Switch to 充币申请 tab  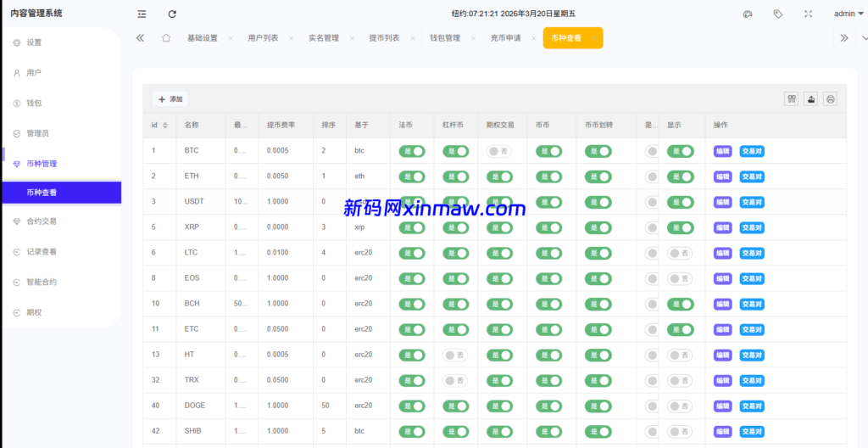pyautogui.click(x=505, y=38)
